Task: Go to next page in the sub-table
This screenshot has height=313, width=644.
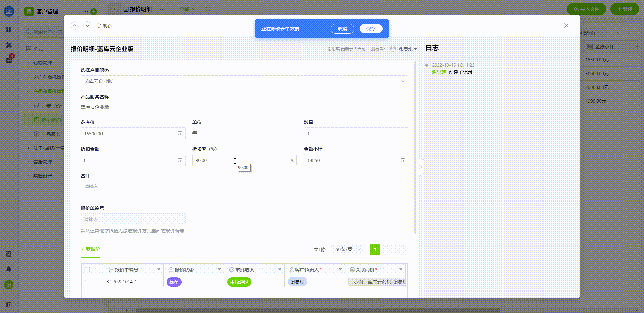Action: [401, 250]
